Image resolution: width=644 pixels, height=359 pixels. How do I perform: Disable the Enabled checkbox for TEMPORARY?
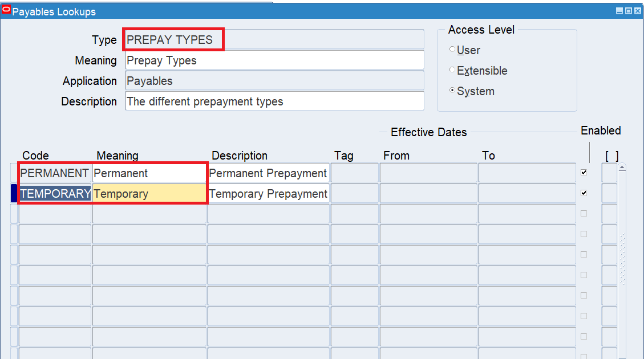coord(584,193)
